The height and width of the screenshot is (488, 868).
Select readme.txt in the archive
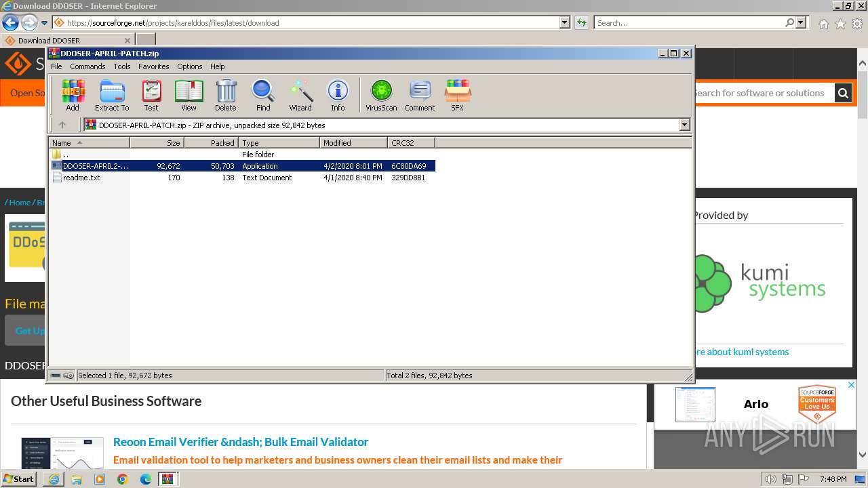coord(241,178)
